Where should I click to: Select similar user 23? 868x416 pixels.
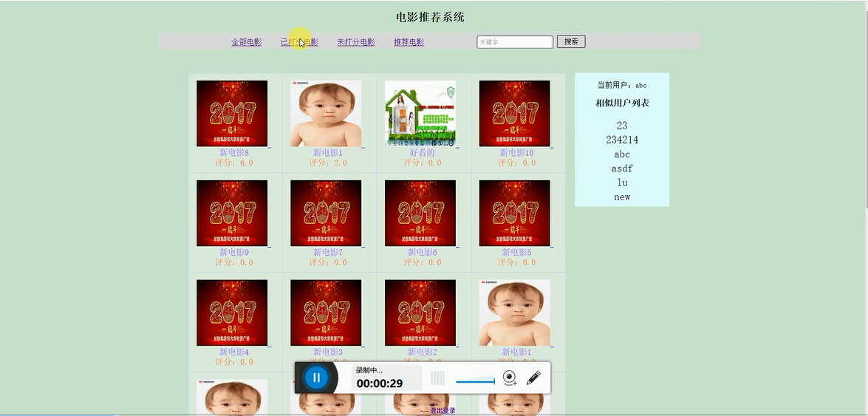(x=622, y=126)
